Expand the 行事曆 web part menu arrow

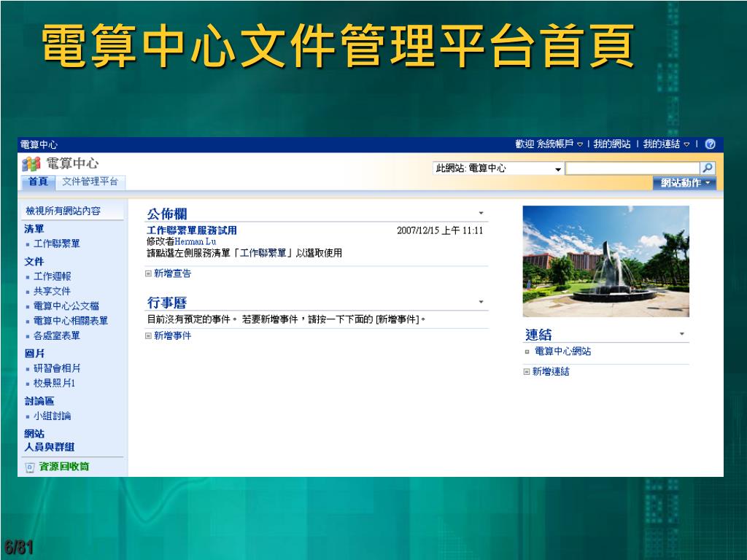pos(481,302)
